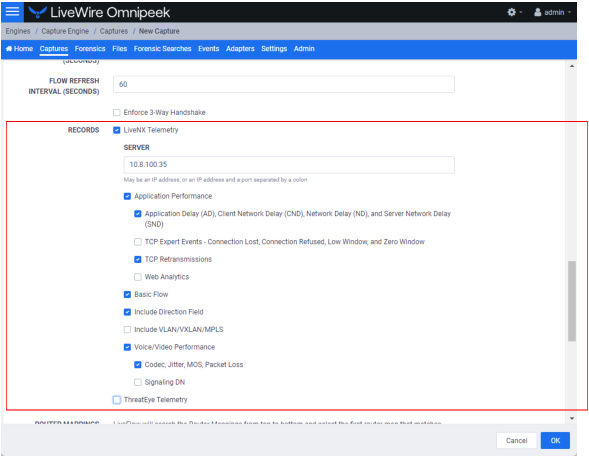Image resolution: width=589 pixels, height=457 pixels.
Task: Enable Enforce 3-Way Handshake checkbox
Action: (117, 112)
